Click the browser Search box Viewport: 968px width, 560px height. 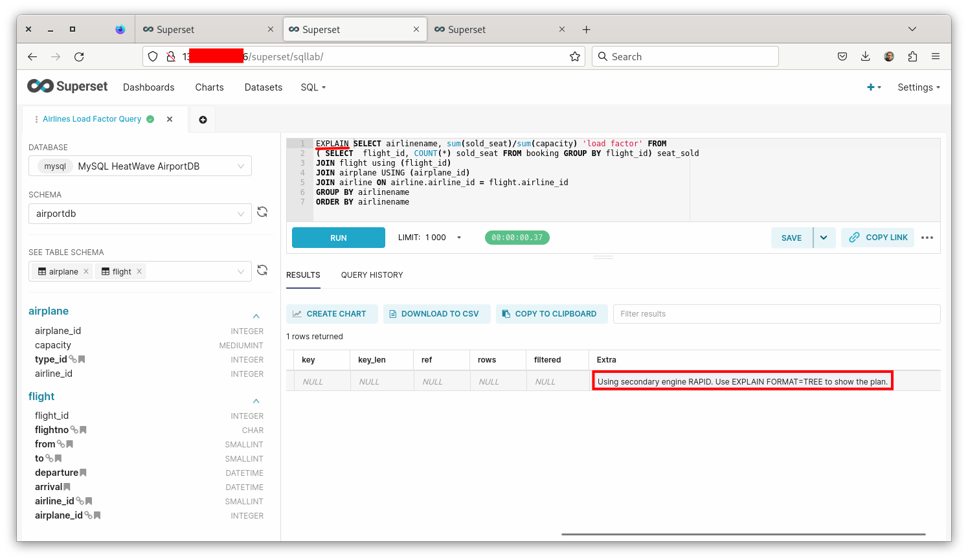pyautogui.click(x=686, y=57)
